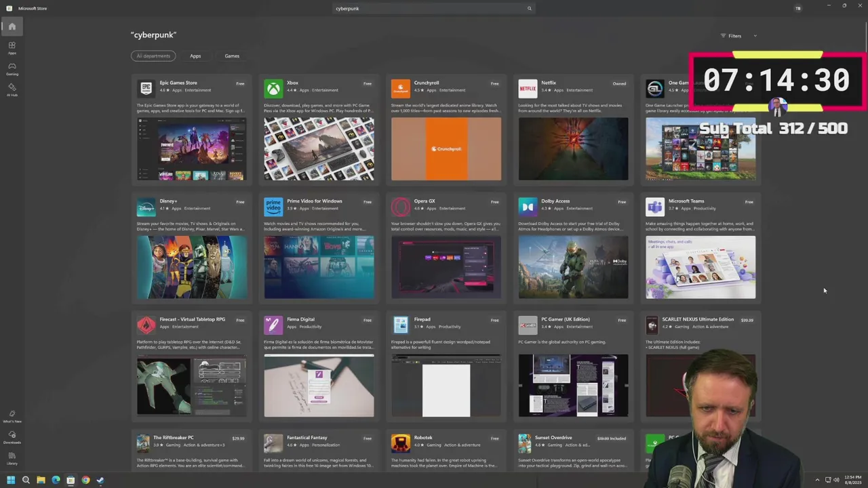Open the Apps section in sidebar
868x488 pixels.
pyautogui.click(x=12, y=47)
